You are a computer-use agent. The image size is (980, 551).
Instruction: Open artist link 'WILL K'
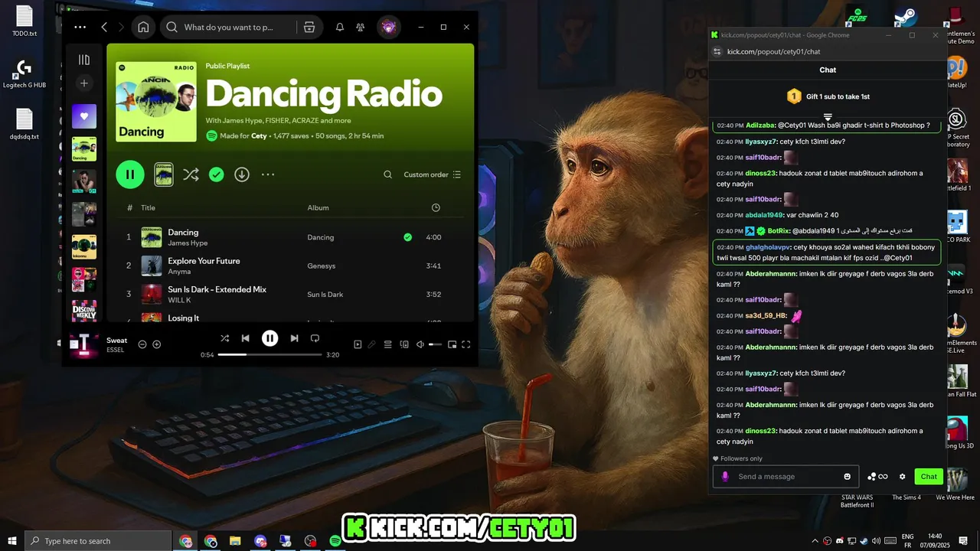pyautogui.click(x=179, y=300)
